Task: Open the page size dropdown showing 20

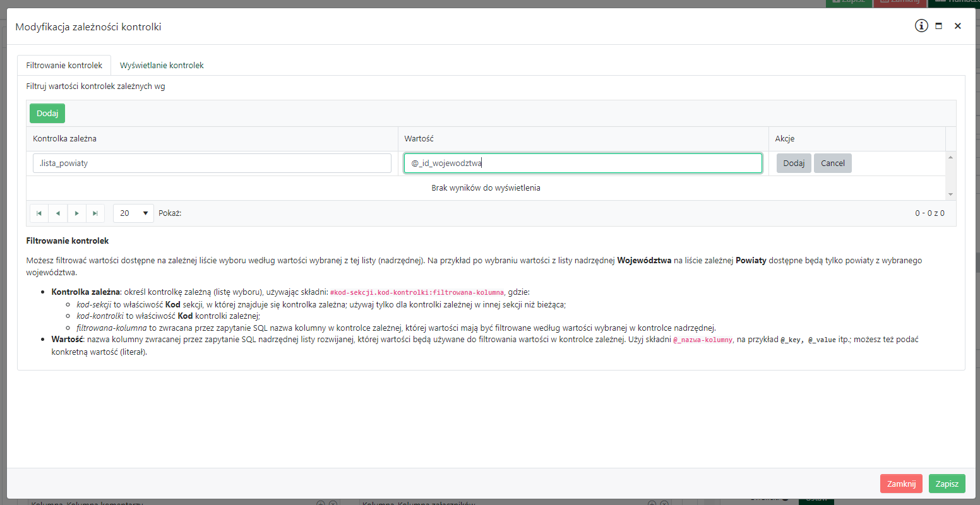Action: pyautogui.click(x=133, y=213)
